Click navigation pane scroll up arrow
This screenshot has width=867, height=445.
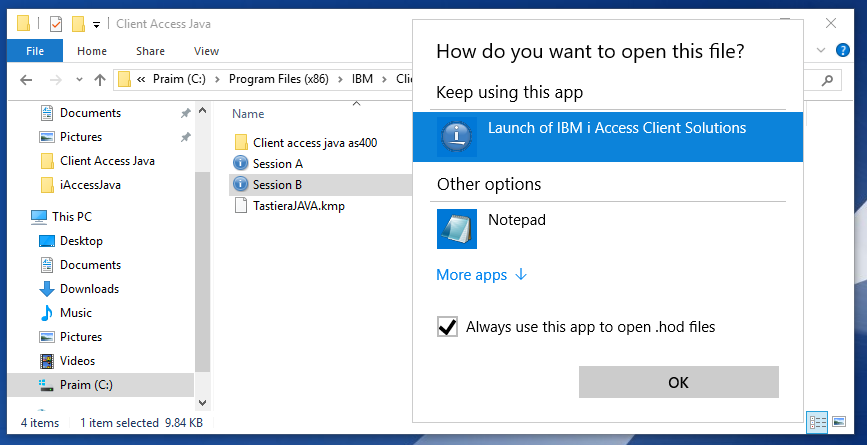(202, 111)
